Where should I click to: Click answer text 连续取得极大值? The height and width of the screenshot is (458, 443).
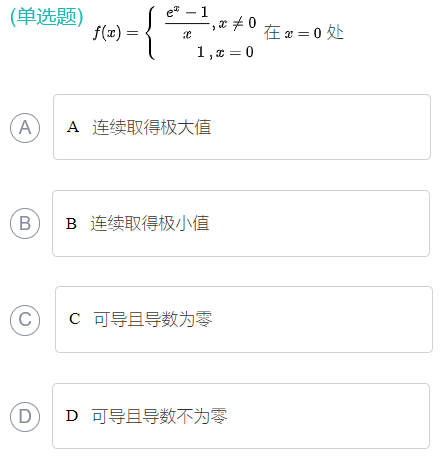(152, 127)
